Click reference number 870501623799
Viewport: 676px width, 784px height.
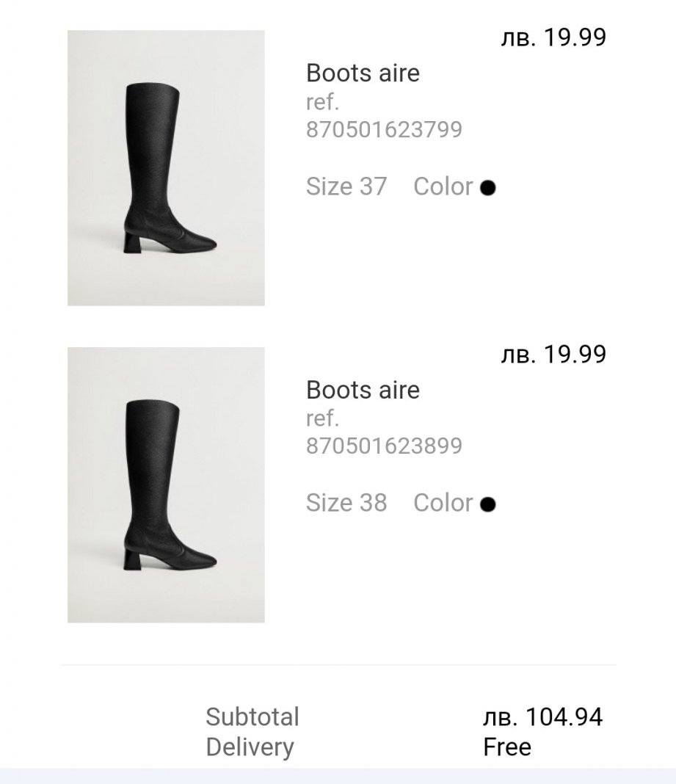[384, 130]
